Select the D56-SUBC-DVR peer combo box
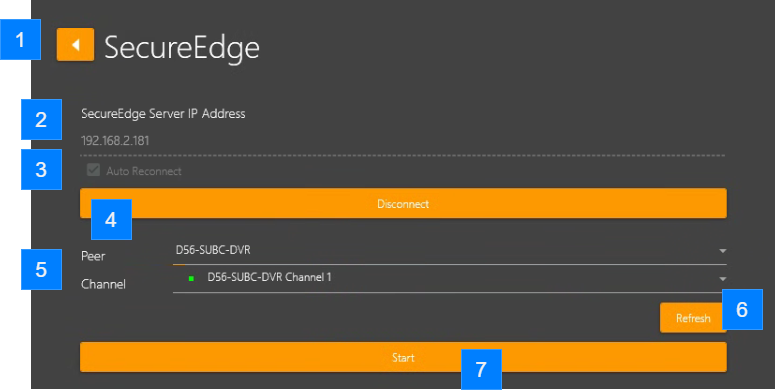This screenshot has width=776, height=390. point(450,251)
